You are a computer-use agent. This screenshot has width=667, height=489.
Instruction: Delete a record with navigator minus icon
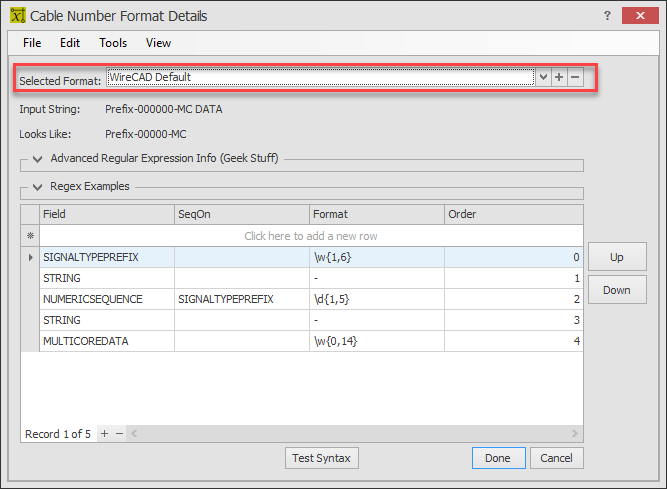click(x=120, y=434)
